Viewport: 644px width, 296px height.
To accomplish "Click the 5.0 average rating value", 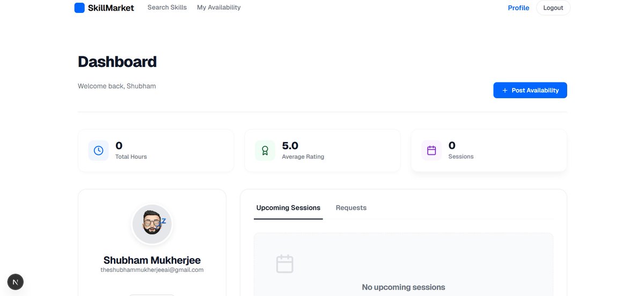I will click(x=290, y=145).
